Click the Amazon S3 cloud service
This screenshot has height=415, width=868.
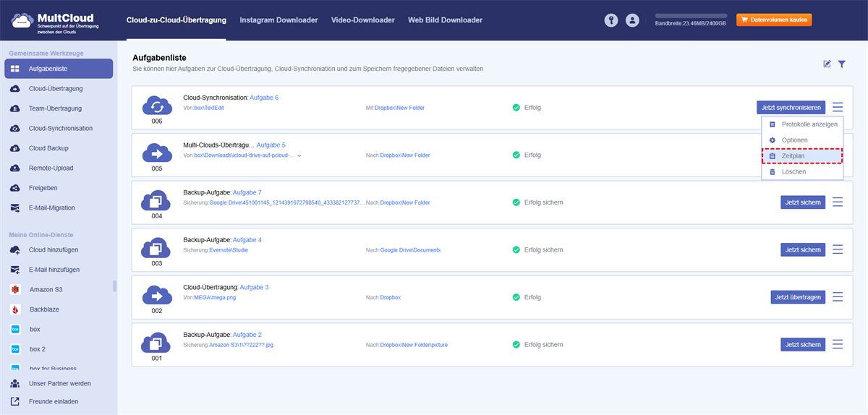tap(46, 289)
